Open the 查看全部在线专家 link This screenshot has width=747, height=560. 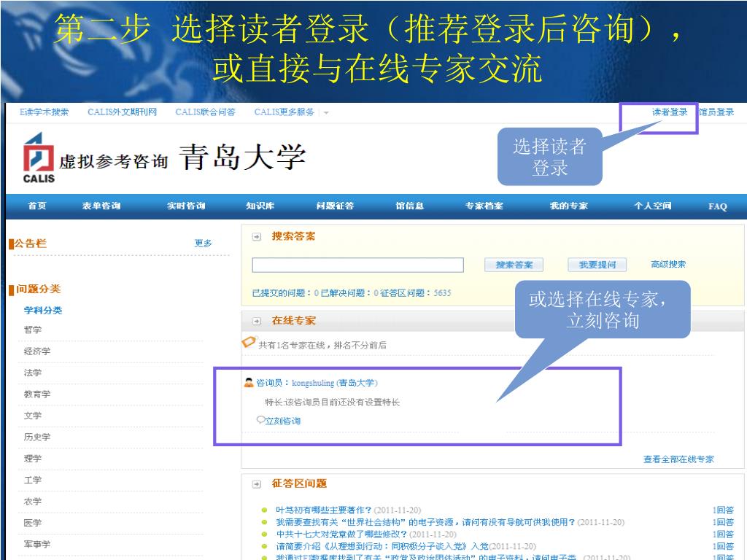point(678,459)
